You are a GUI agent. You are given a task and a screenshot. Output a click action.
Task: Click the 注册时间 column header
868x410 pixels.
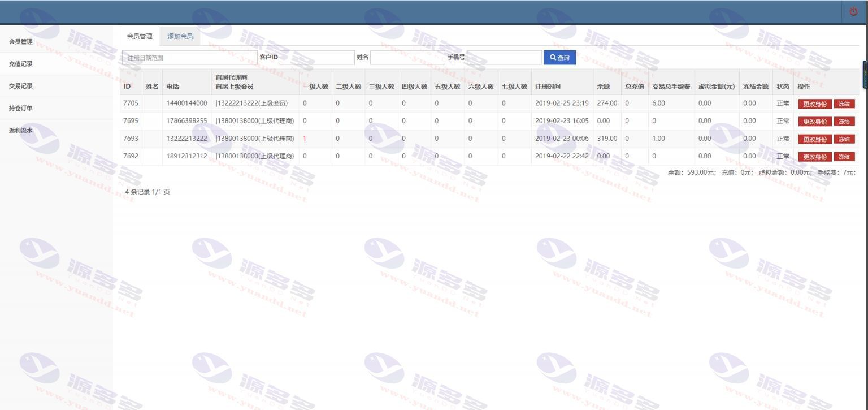[x=548, y=87]
